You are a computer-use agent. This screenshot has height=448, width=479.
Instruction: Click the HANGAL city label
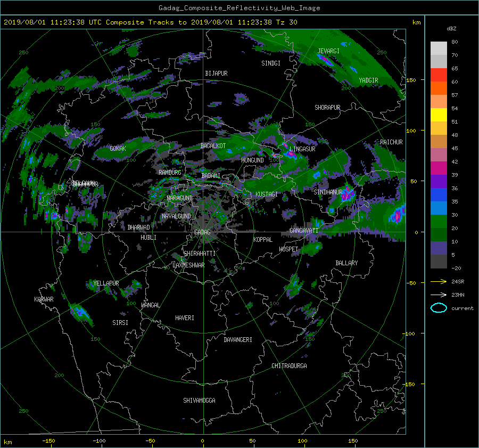tap(150, 305)
